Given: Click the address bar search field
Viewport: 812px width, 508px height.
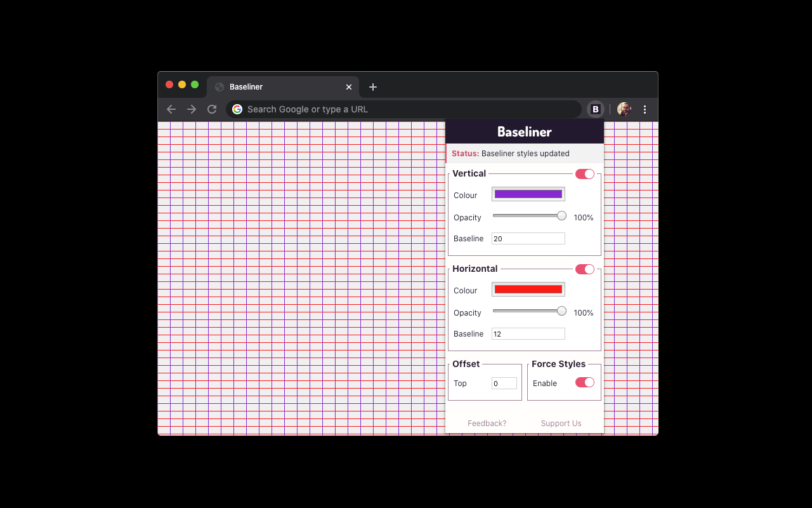Looking at the screenshot, I should click(x=403, y=109).
